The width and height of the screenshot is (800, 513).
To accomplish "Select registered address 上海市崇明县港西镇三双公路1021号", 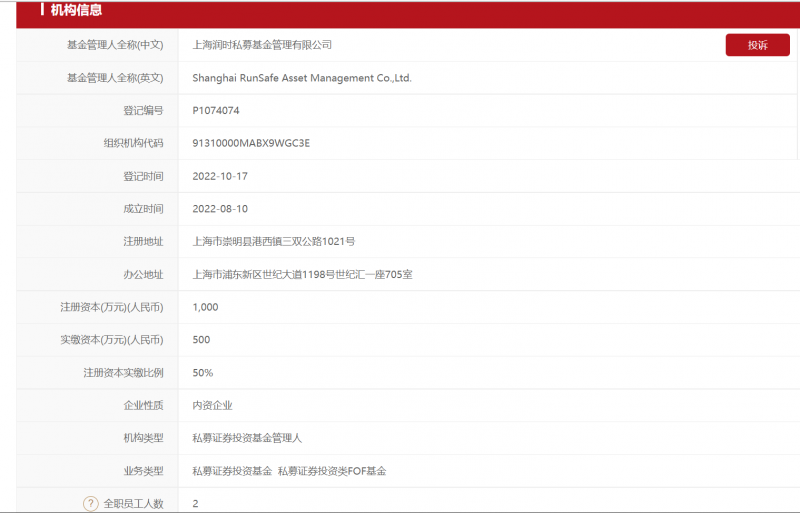I will coord(273,241).
